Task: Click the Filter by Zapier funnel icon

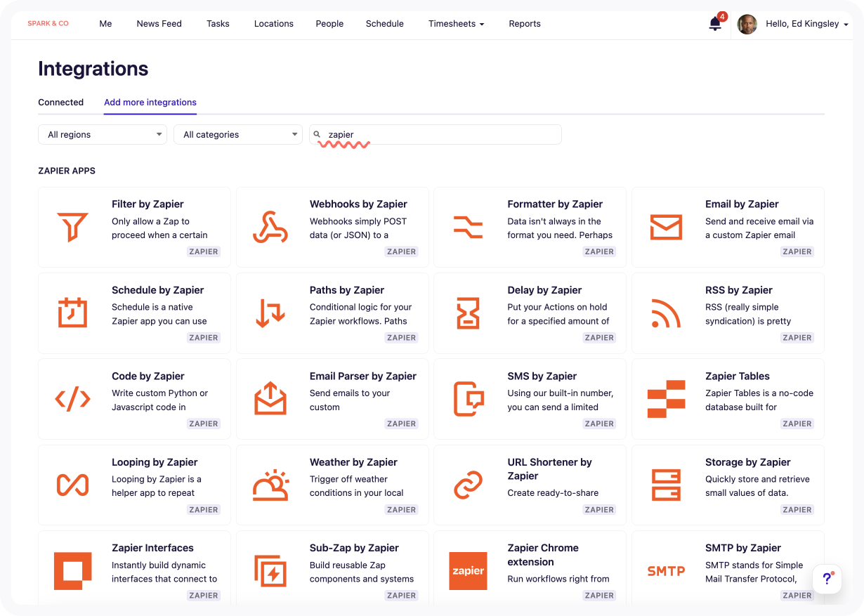Action: [x=72, y=227]
